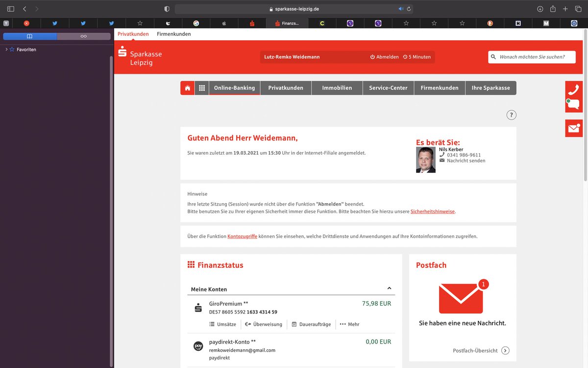Viewport: 588px width, 368px height.
Task: Select the sidebar Reading List glasses icon
Action: (x=83, y=36)
